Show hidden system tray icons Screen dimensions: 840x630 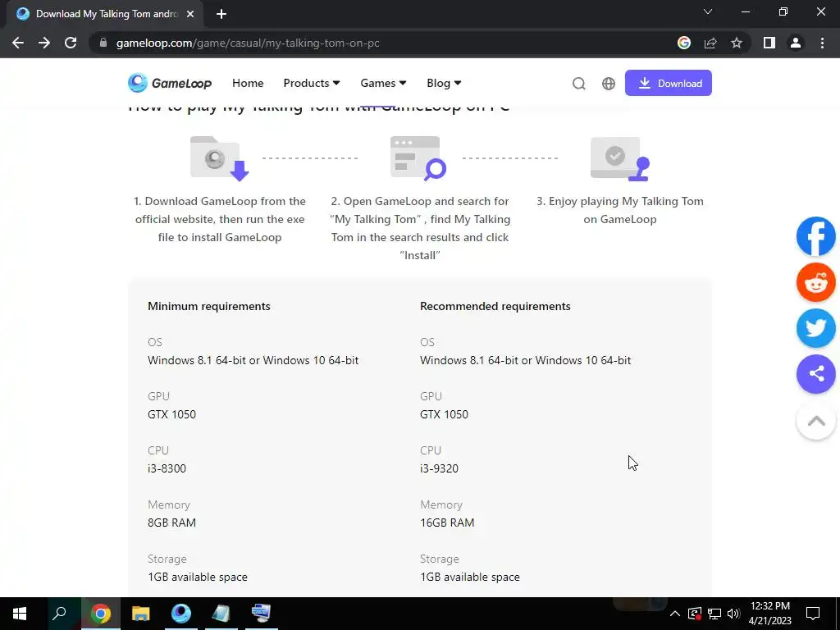[675, 614]
